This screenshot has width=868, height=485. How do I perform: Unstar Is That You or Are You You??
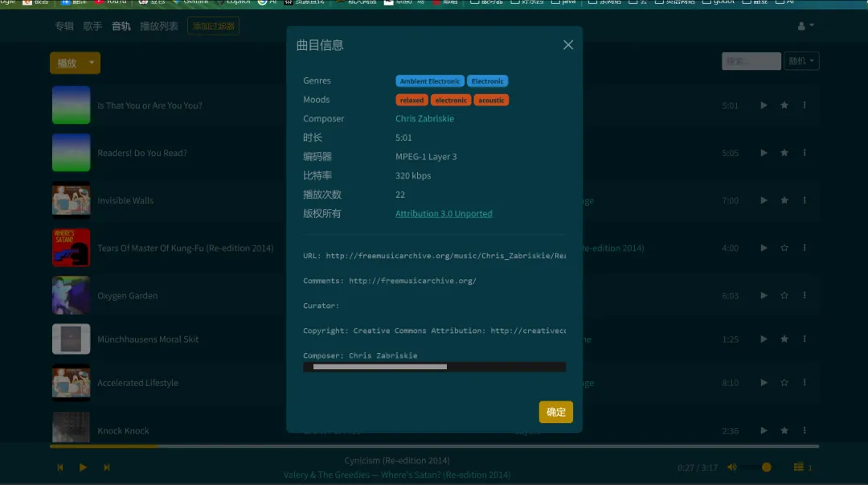click(784, 105)
